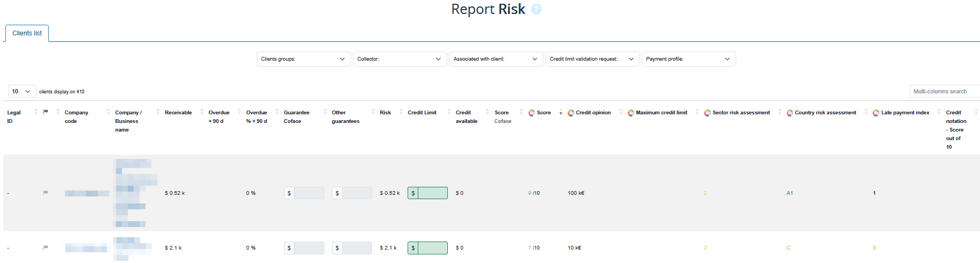Switch to the Clients list tab
This screenshot has height=263, width=980.
pyautogui.click(x=27, y=33)
